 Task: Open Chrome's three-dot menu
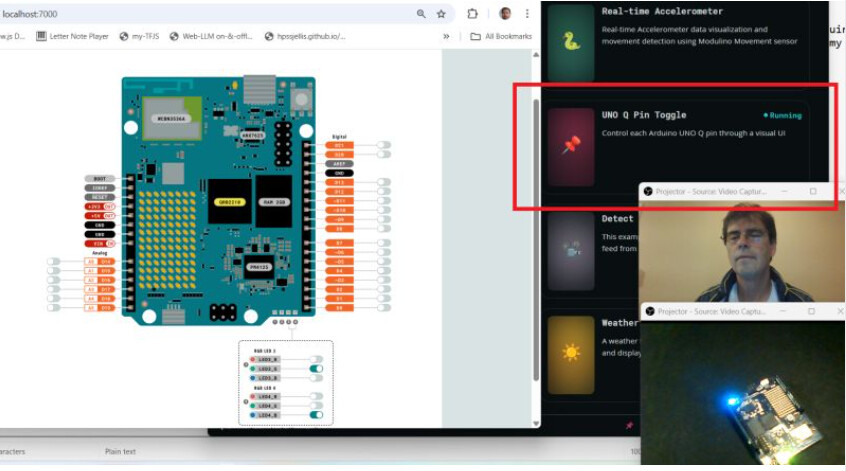pyautogui.click(x=527, y=14)
